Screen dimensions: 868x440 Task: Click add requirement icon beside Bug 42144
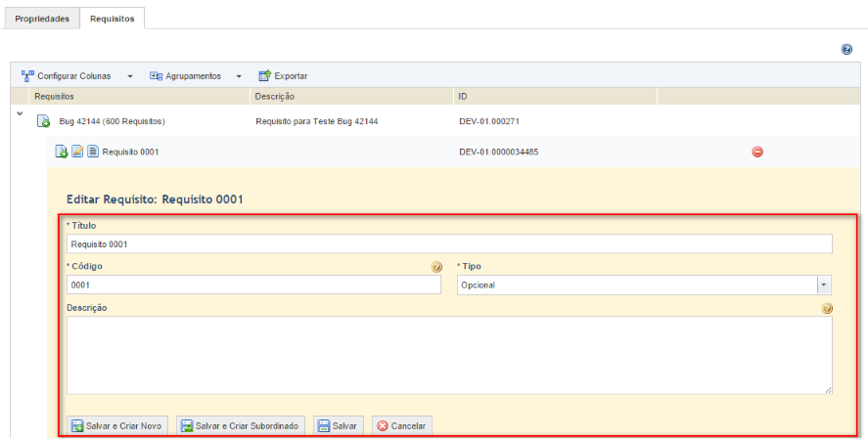(x=43, y=120)
